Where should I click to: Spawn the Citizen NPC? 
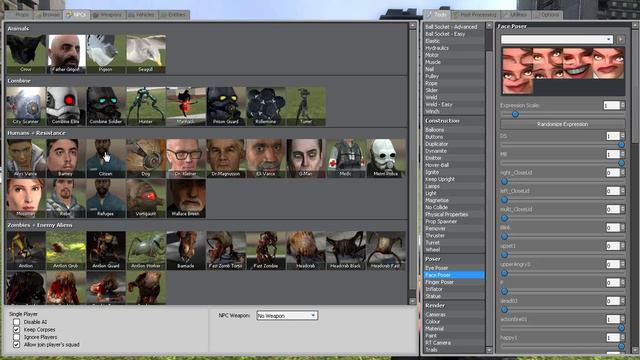(x=106, y=158)
